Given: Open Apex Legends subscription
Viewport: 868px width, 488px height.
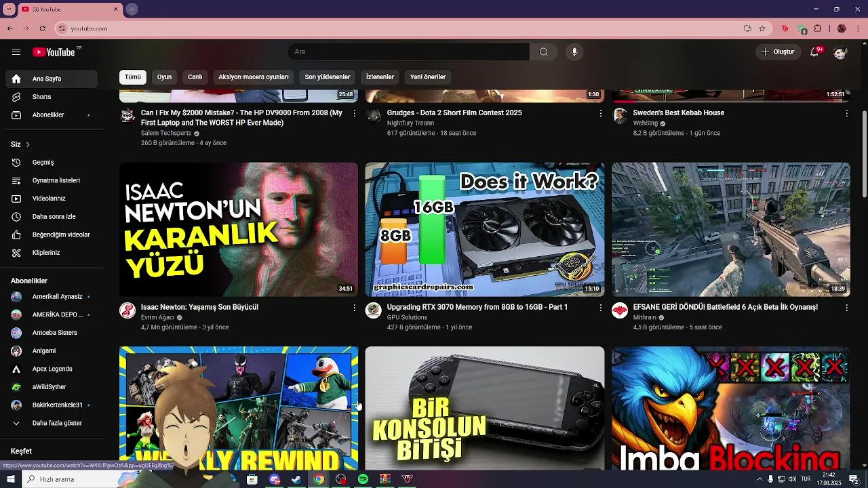Looking at the screenshot, I should click(52, 369).
